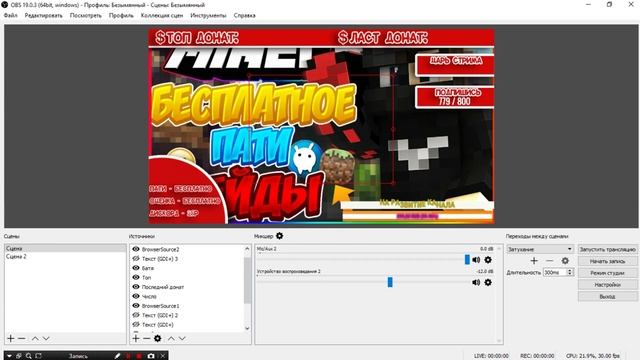Click the window capture icon in the recording bar
Screen dimensions: 640x360
[19, 356]
